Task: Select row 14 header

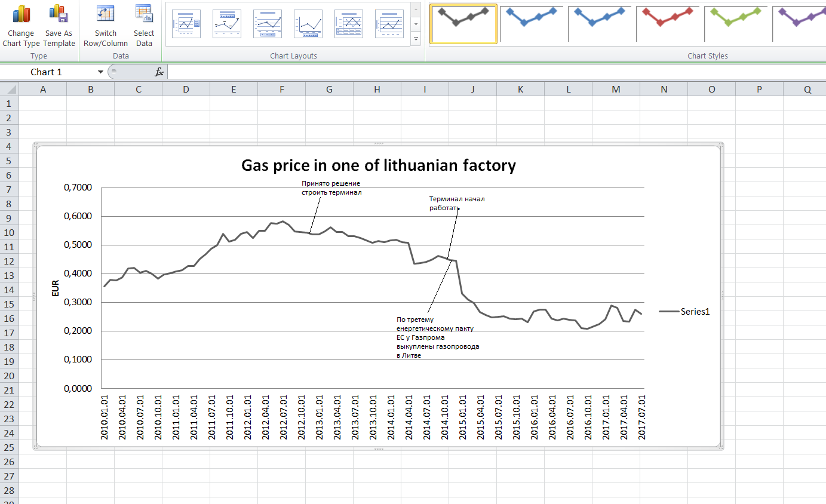Action: tap(9, 290)
